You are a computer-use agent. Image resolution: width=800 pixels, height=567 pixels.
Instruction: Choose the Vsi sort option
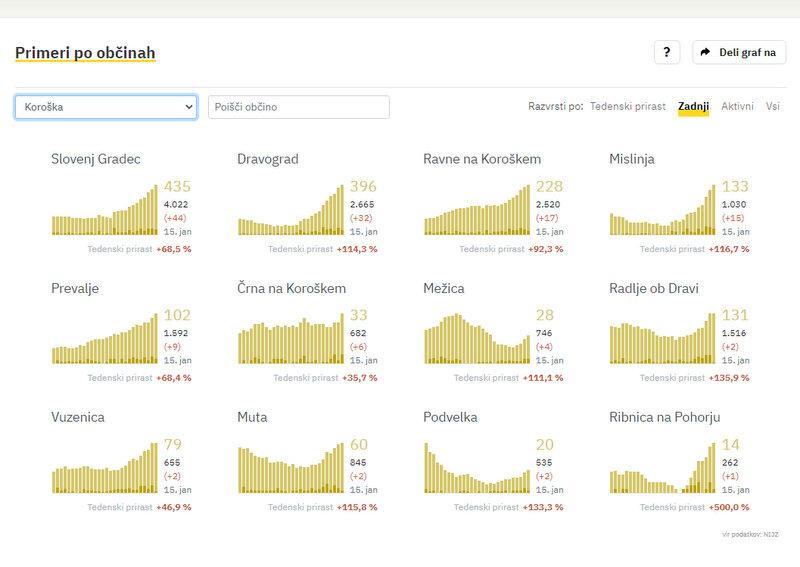772,106
